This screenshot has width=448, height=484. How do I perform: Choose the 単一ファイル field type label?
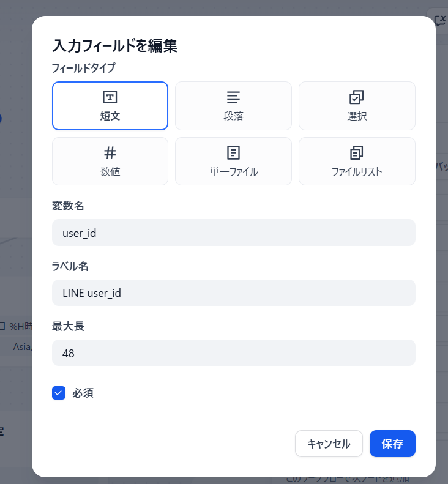click(233, 171)
